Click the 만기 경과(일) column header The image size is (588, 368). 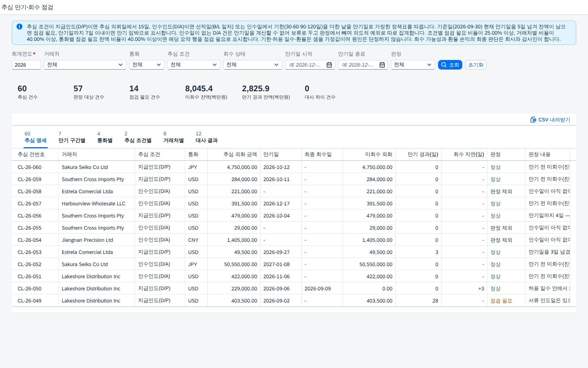click(x=419, y=155)
